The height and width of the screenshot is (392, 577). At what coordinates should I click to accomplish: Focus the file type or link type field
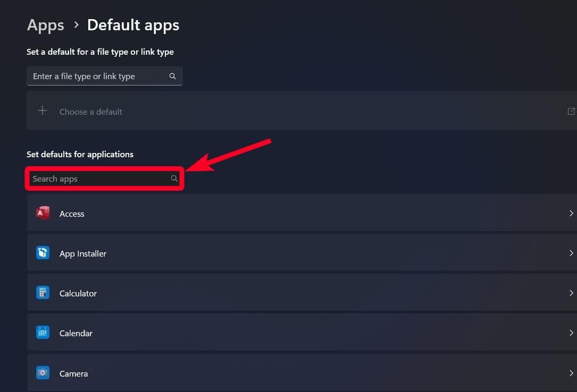point(98,76)
